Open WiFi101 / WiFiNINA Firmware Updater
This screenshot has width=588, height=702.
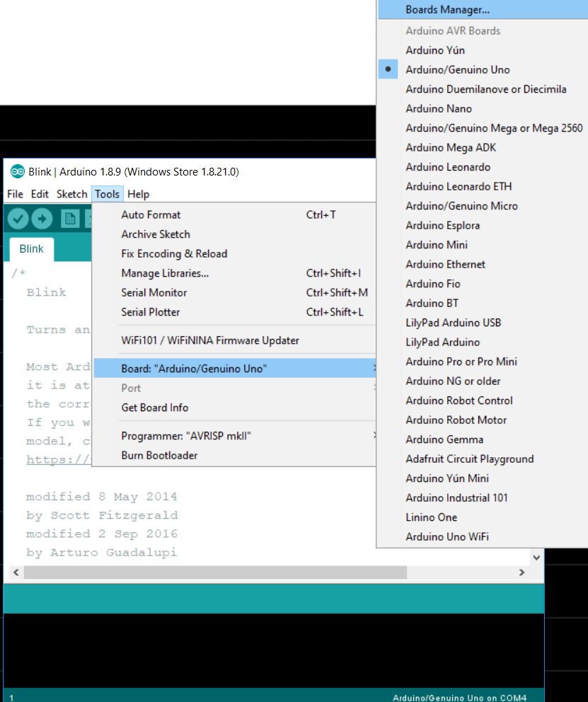pos(234,340)
